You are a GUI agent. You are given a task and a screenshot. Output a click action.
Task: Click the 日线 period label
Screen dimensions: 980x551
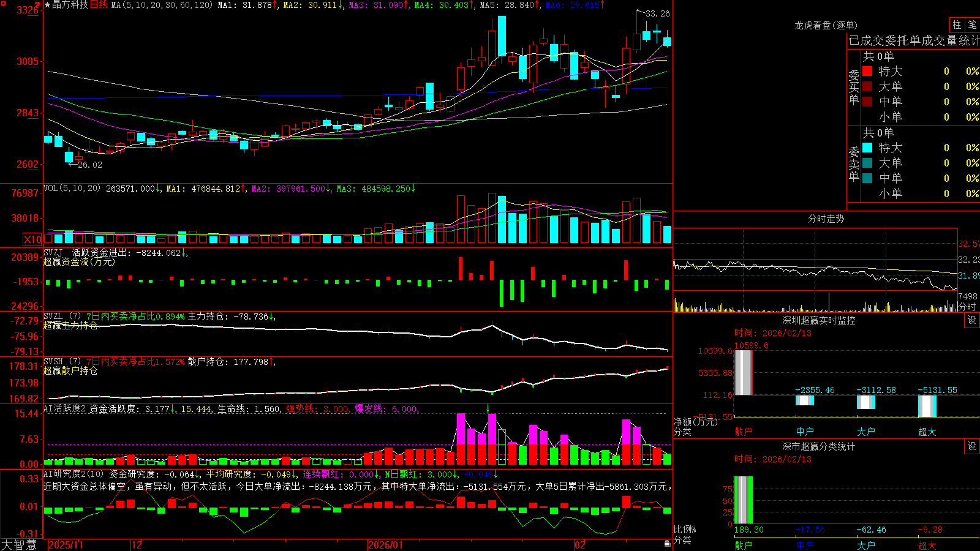(x=99, y=5)
